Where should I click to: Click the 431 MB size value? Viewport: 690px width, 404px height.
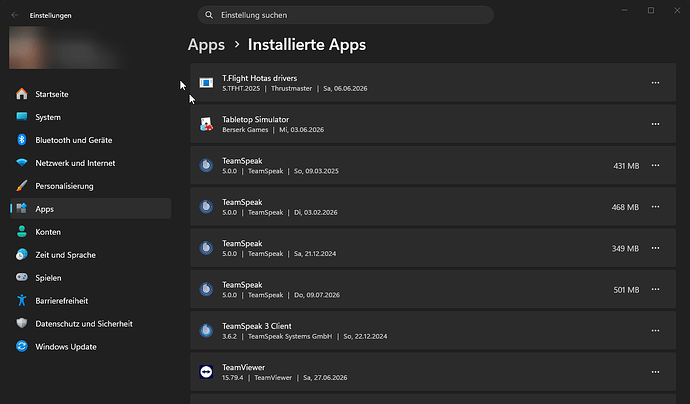[626, 166]
